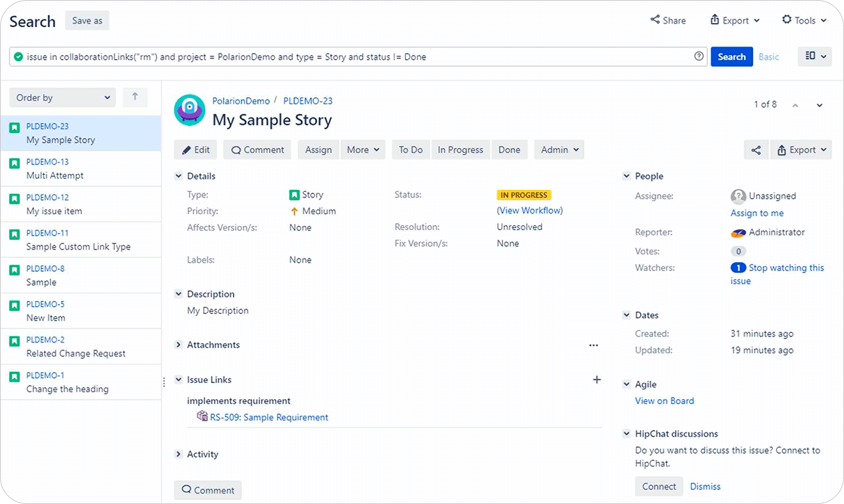
Task: Open the Tools dropdown menu
Action: click(804, 20)
